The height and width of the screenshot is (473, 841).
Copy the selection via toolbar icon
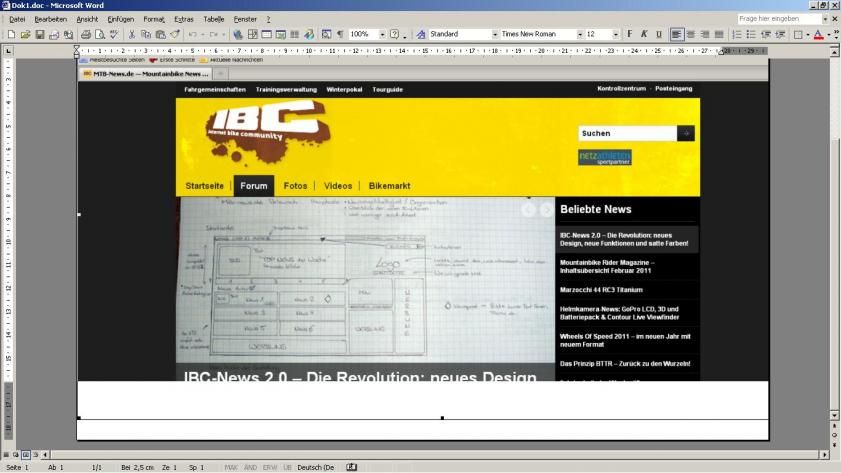click(x=146, y=34)
